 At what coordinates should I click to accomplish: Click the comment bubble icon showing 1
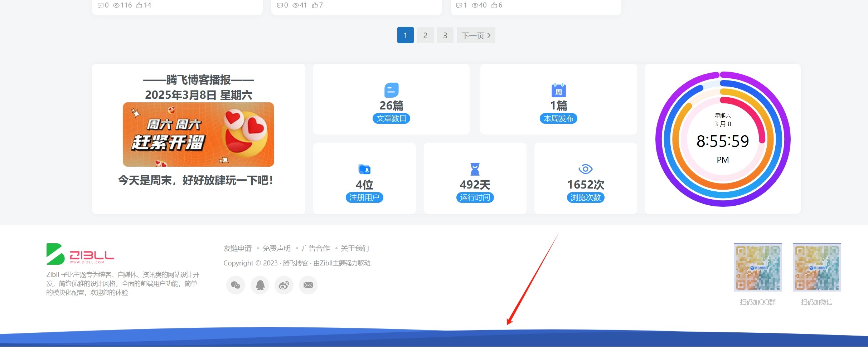(x=459, y=5)
